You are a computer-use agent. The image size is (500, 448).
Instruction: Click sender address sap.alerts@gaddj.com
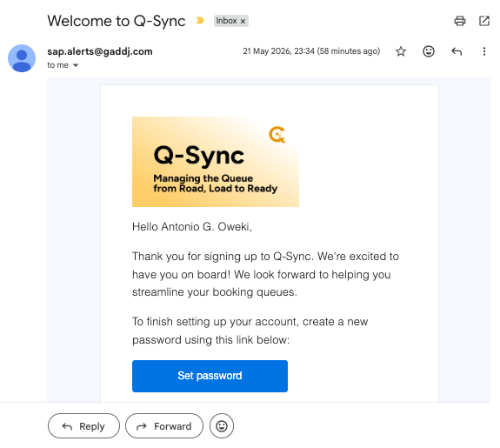click(x=100, y=51)
